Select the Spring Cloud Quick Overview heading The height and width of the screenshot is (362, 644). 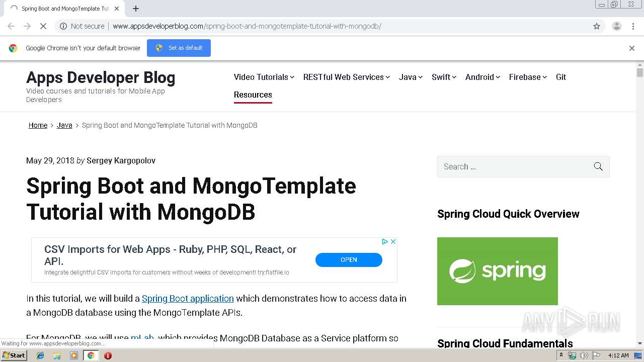coord(508,214)
